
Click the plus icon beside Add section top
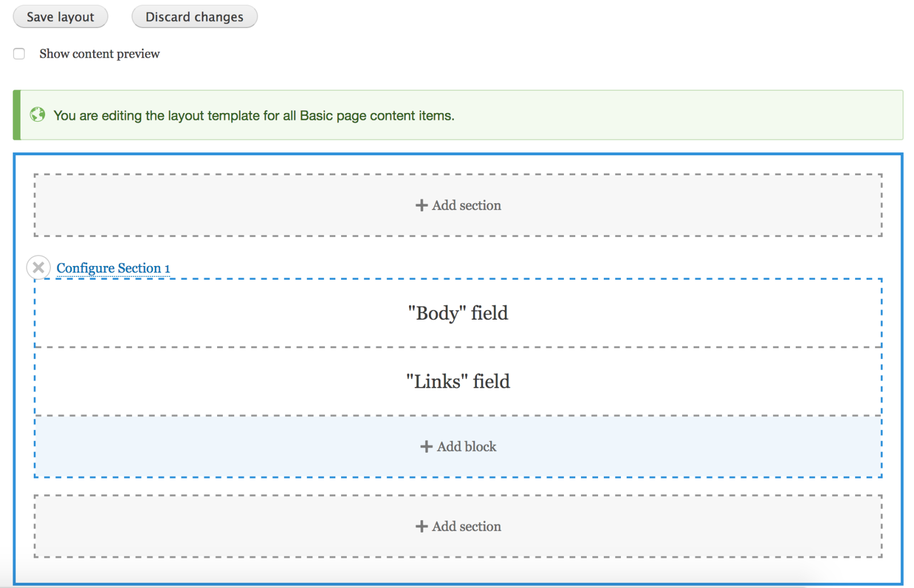click(x=421, y=205)
